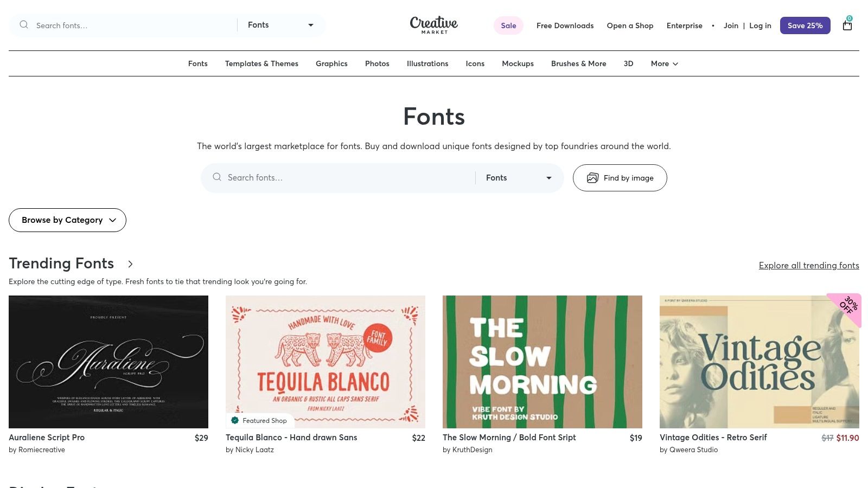Viewport: 868px width, 488px height.
Task: Click the arrow next to Trending Fonts
Action: pos(130,264)
